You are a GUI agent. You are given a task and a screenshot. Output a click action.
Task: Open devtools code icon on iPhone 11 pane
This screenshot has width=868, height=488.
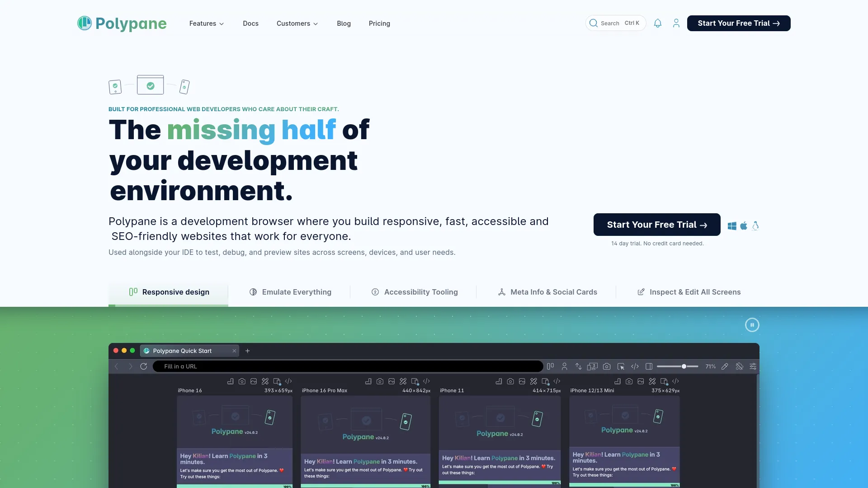557,381
